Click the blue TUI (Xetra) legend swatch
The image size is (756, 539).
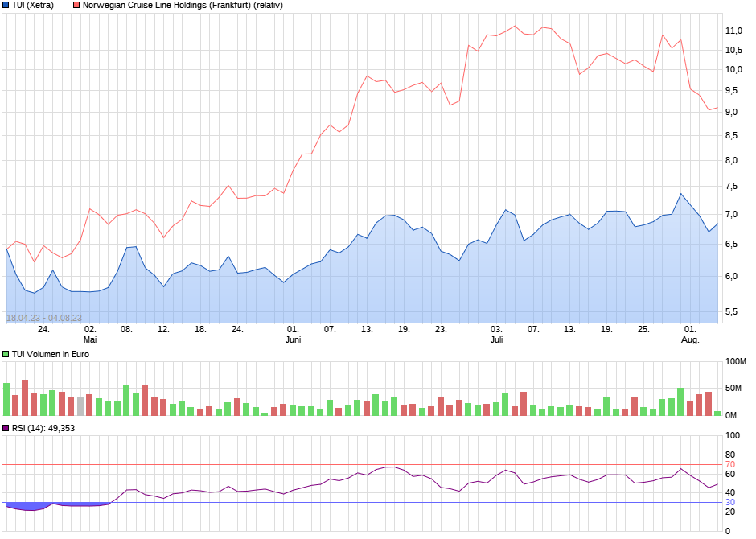pos(6,6)
